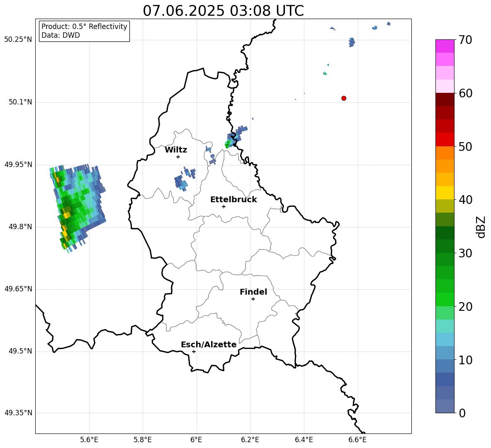
Task: Click the 5.8°E longitude label
Action: click(x=143, y=440)
